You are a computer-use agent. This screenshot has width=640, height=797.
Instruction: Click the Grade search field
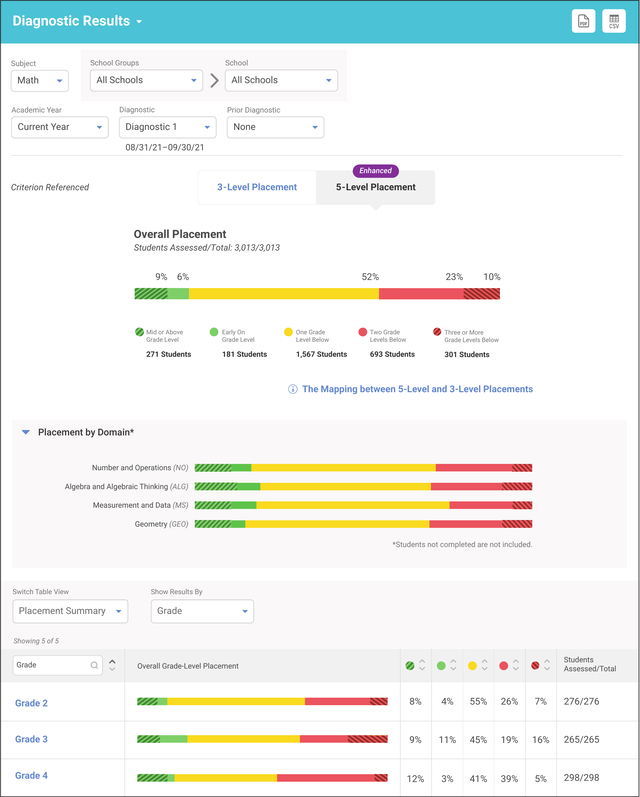tap(57, 665)
